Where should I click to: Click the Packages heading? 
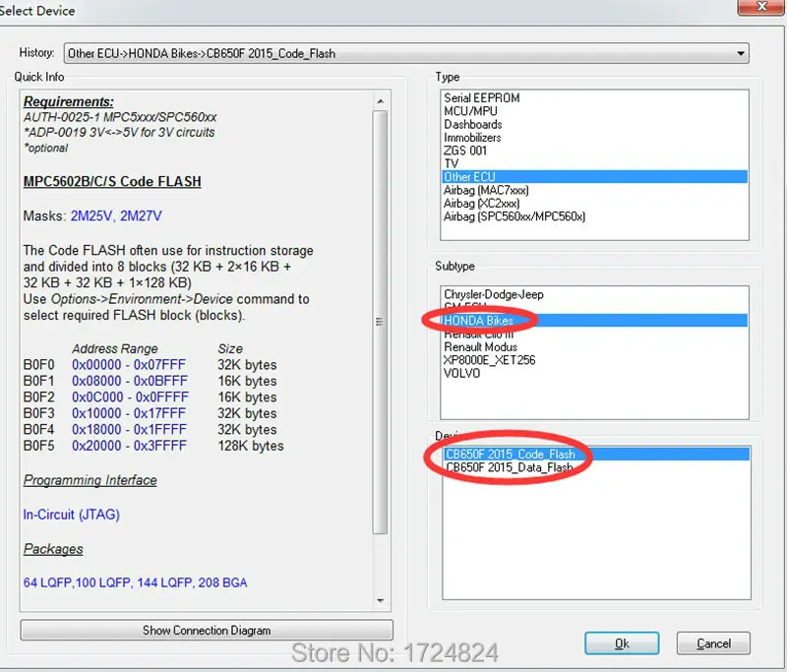[x=53, y=549]
